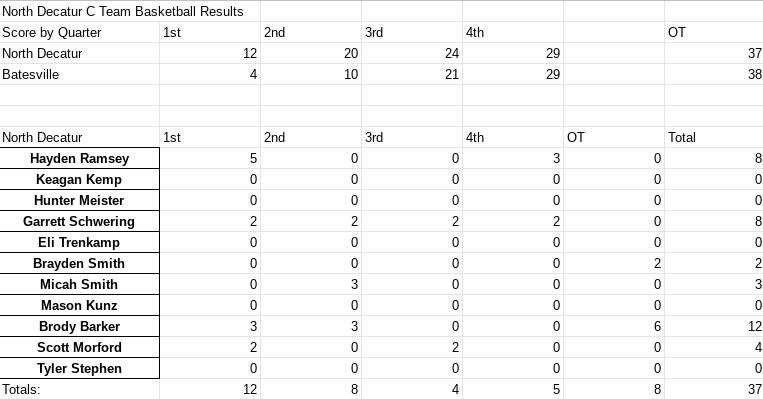
Task: Select North Decatur's OT score of 37
Action: (x=714, y=53)
